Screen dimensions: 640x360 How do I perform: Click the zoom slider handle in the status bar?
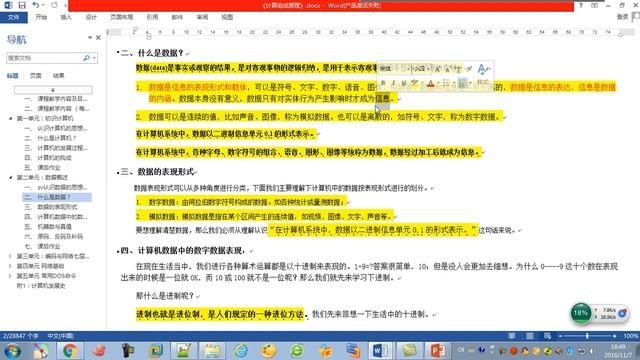coord(587,336)
